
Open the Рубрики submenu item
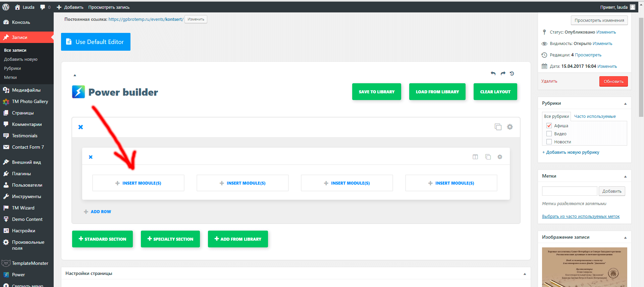click(12, 68)
